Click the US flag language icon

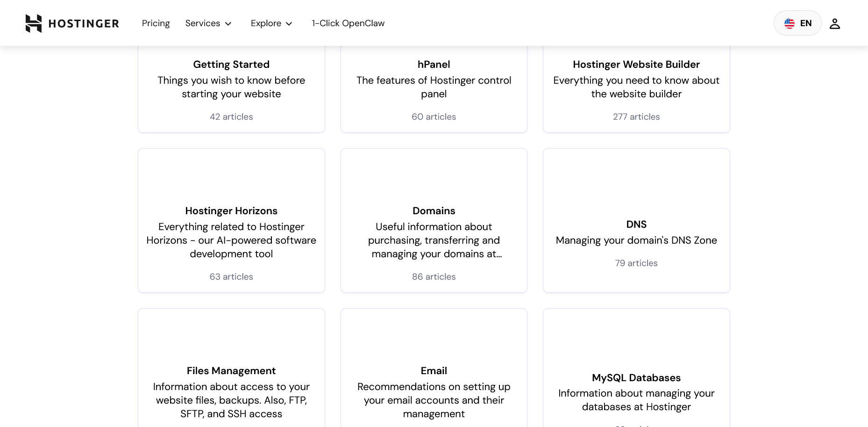pos(790,23)
